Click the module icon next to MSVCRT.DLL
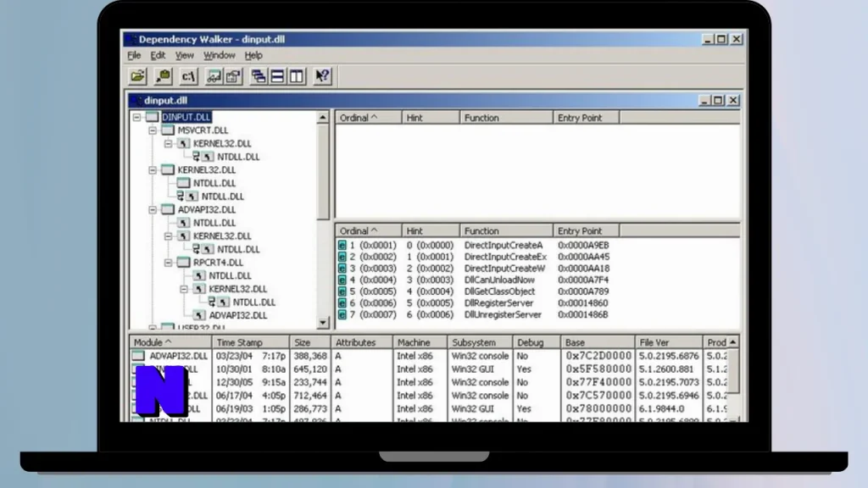Image resolution: width=868 pixels, height=488 pixels. coord(169,130)
